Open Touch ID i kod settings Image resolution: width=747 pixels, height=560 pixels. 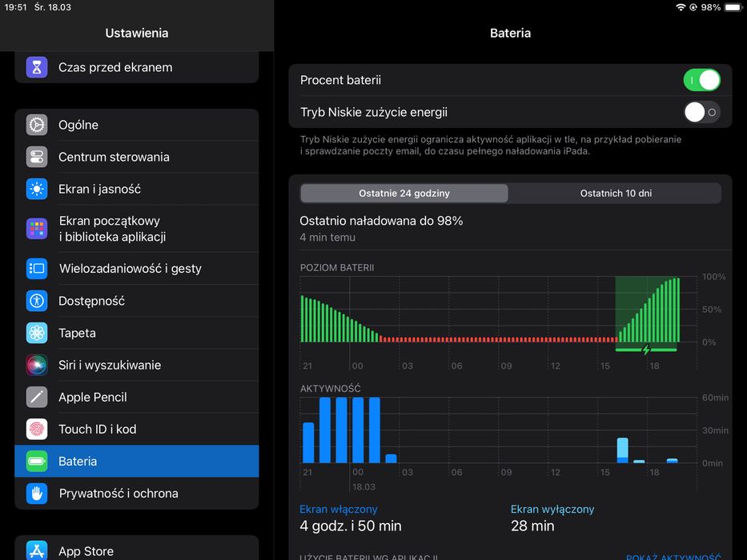coord(137,429)
